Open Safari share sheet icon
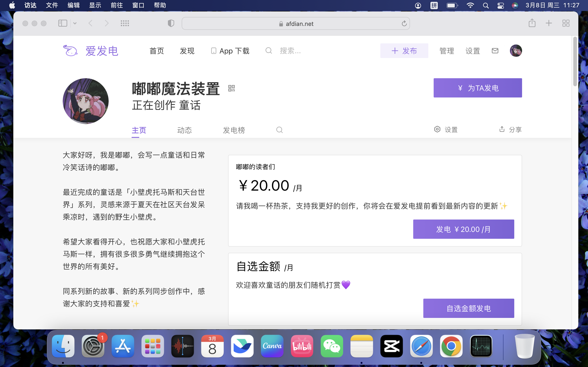 click(x=532, y=23)
